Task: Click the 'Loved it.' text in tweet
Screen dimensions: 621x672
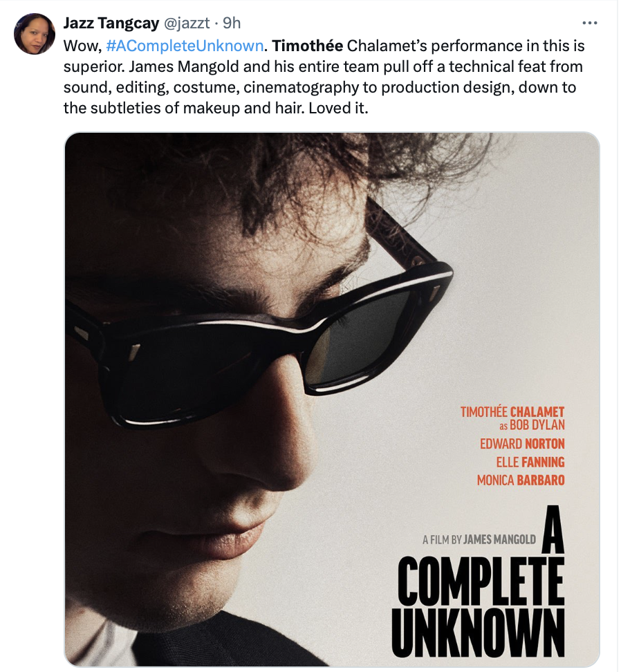Action: [338, 108]
